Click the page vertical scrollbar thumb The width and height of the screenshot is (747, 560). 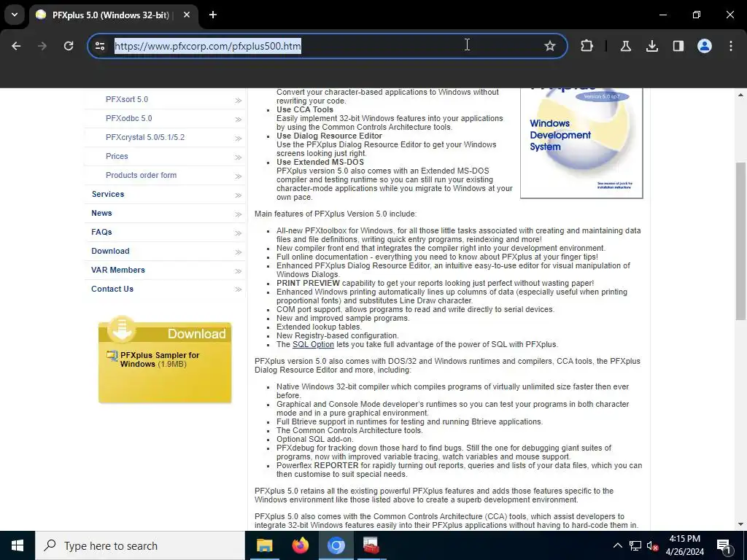741,241
